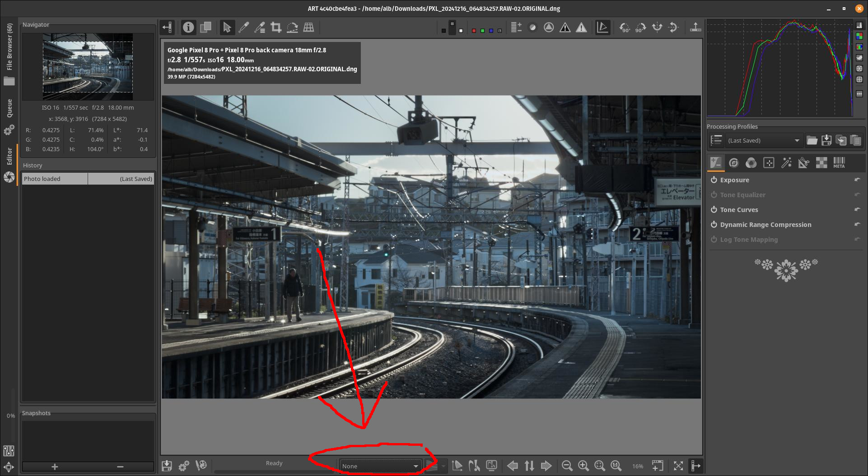Enable the Tone Equalizer module

[x=714, y=194]
